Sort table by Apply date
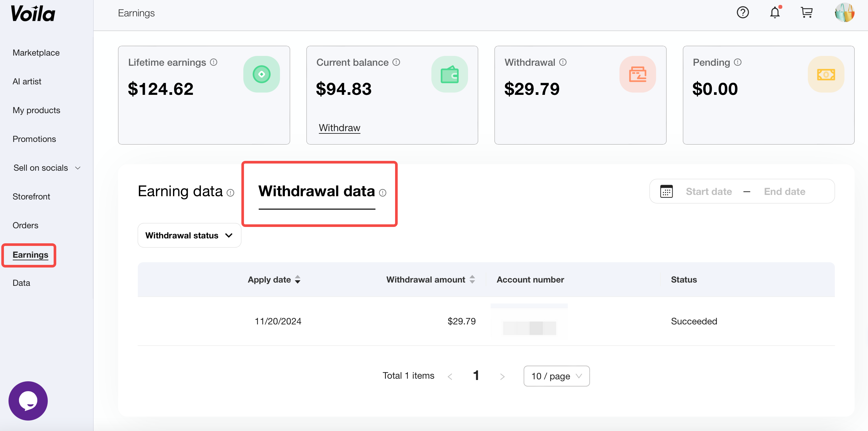Image resolution: width=868 pixels, height=431 pixels. [x=298, y=279]
